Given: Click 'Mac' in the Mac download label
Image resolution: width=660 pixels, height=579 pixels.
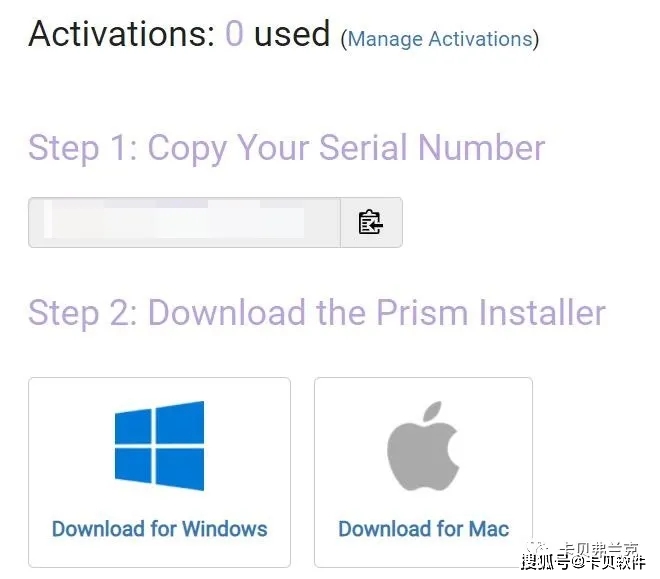Looking at the screenshot, I should [489, 529].
